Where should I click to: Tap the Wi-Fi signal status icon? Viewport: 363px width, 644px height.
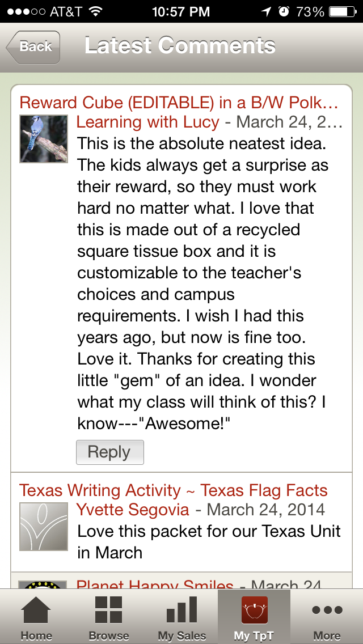pyautogui.click(x=95, y=11)
